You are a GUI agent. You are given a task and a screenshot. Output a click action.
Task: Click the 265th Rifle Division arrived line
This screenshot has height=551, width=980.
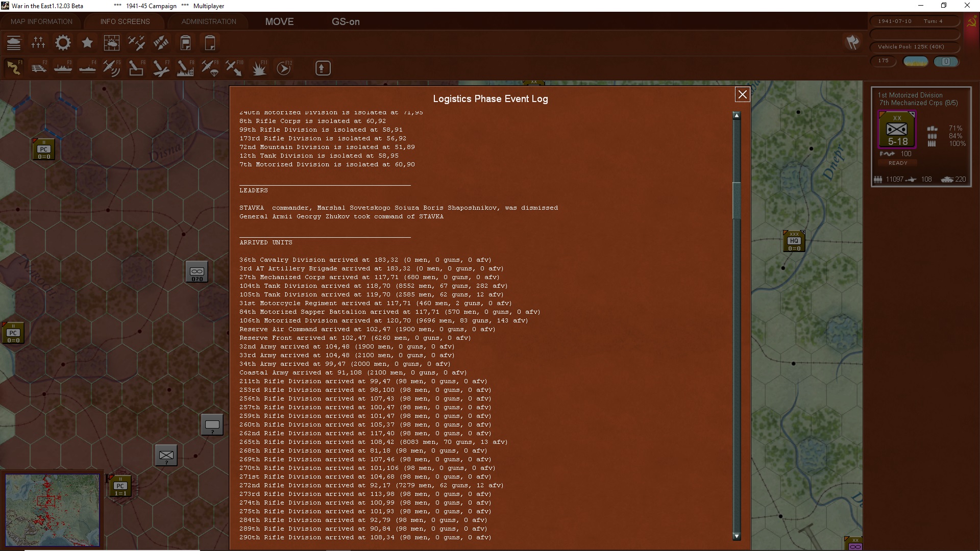374,442
